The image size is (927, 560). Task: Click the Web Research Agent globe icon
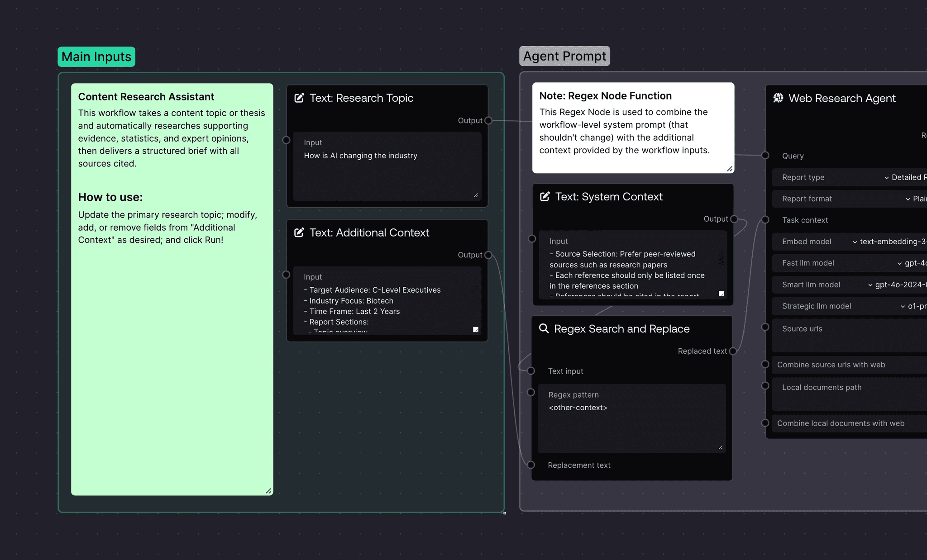click(778, 98)
